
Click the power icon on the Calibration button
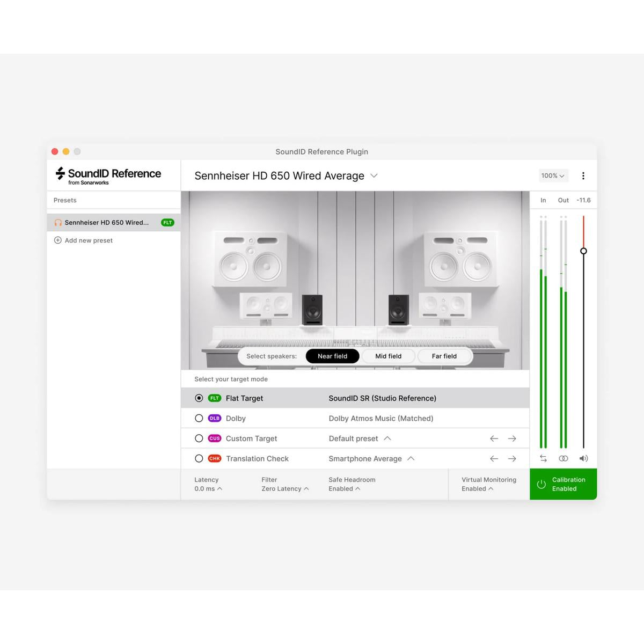click(541, 484)
